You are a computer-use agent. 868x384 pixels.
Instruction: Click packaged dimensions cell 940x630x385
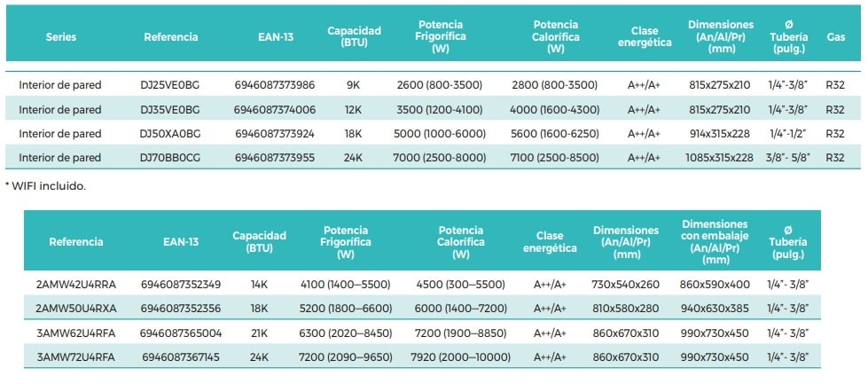click(715, 309)
